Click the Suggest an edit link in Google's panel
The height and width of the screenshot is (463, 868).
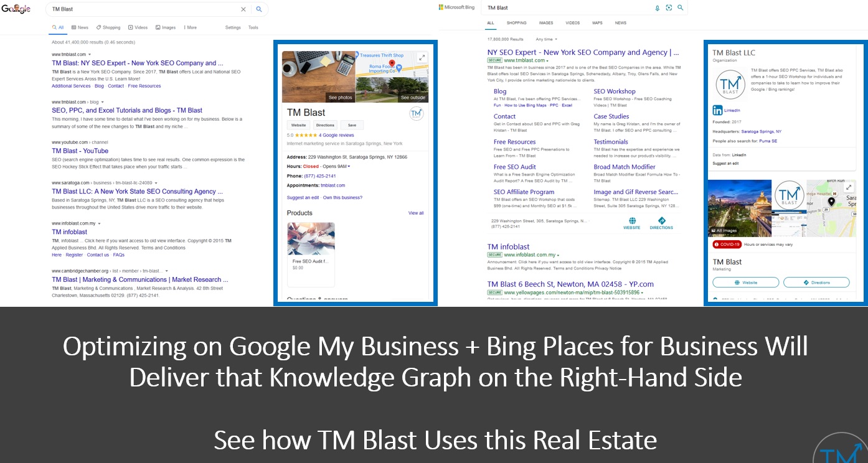(303, 197)
